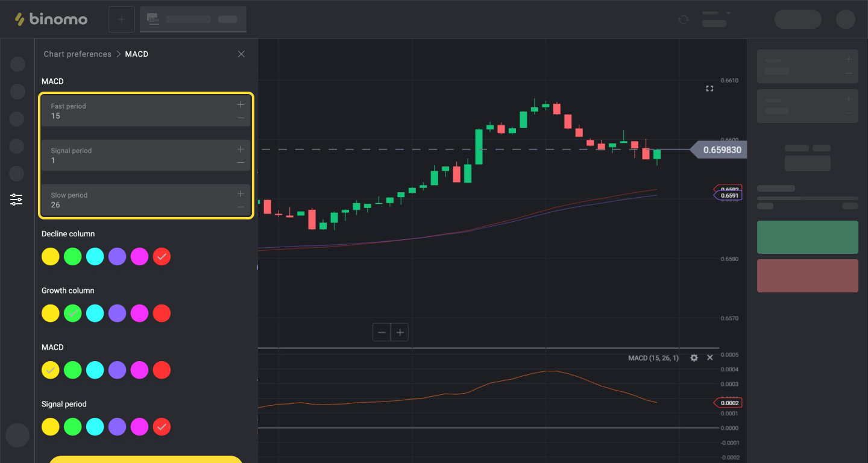868x463 pixels.
Task: Pick yellow for Signal period color
Action: (x=51, y=427)
